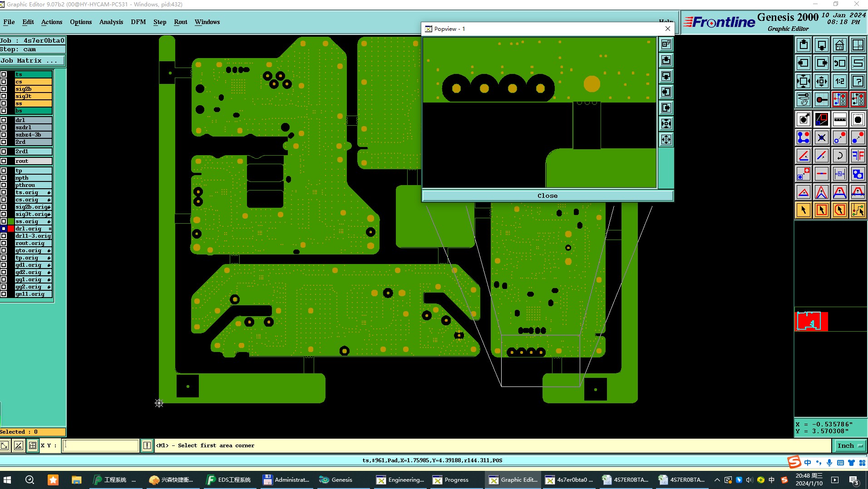The height and width of the screenshot is (489, 868).
Task: Open the Job Matrix ... selector
Action: (x=33, y=60)
